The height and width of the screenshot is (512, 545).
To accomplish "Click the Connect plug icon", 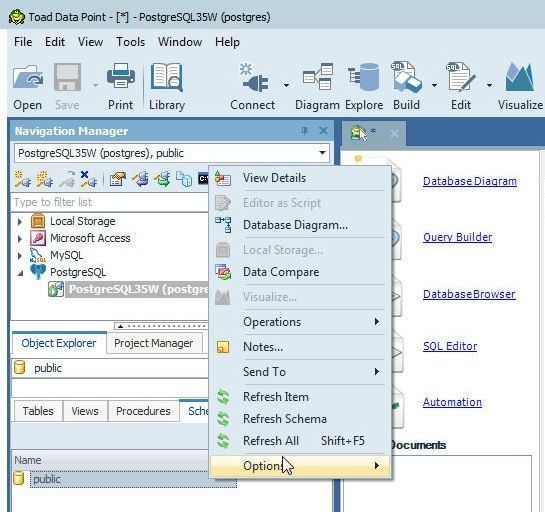I will pos(254,77).
